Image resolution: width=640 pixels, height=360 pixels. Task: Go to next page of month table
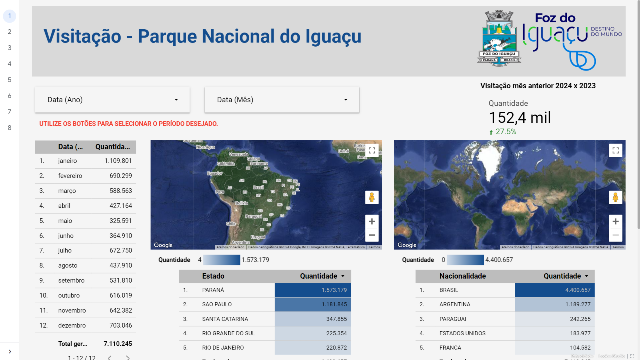(x=128, y=358)
